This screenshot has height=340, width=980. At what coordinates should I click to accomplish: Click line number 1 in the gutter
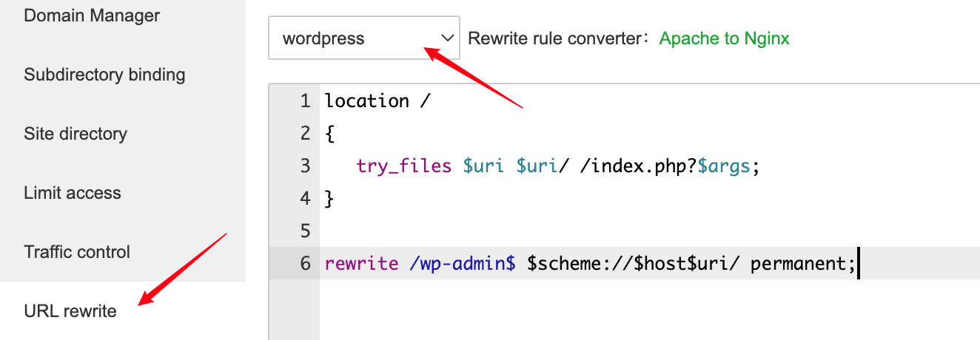[x=305, y=101]
